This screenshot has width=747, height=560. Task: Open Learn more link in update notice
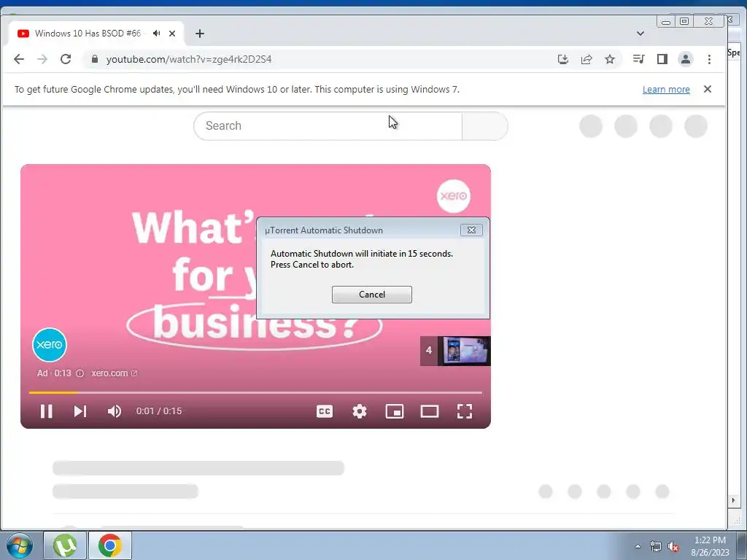pyautogui.click(x=666, y=89)
